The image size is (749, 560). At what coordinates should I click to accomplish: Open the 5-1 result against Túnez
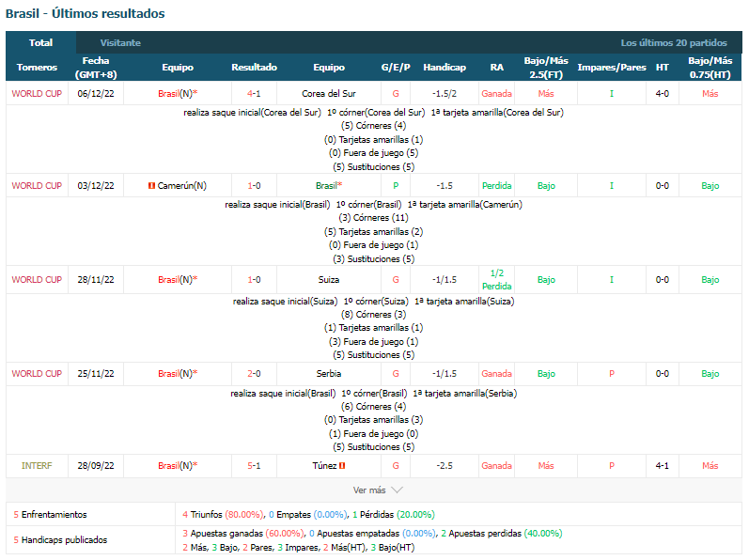click(x=254, y=465)
